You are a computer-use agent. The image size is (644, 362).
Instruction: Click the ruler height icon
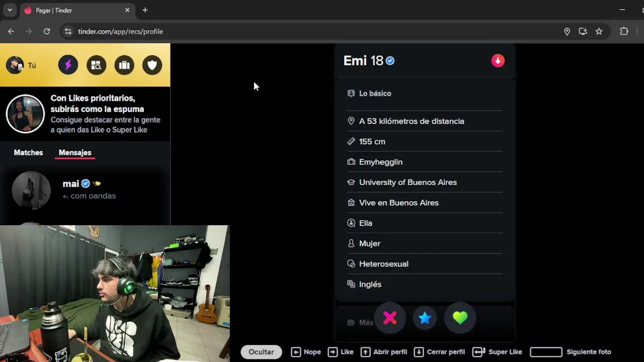pos(351,142)
